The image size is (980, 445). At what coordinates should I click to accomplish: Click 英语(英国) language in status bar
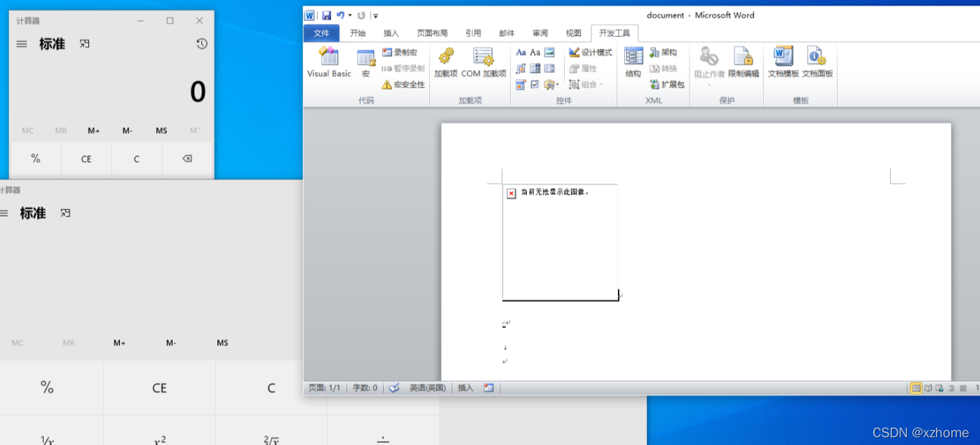coord(428,388)
